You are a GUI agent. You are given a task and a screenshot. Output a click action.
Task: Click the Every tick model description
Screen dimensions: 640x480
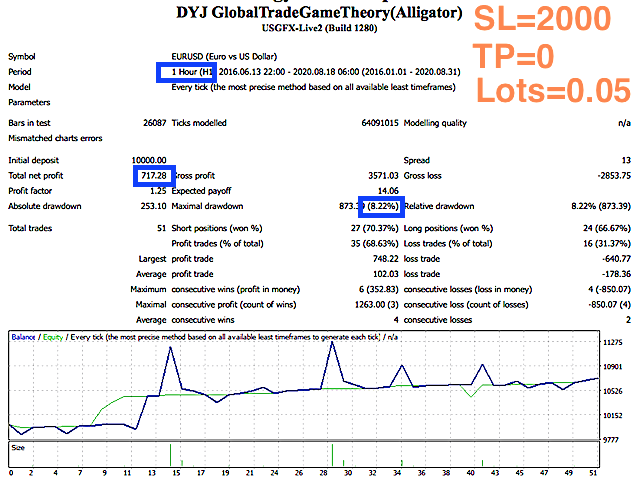coord(313,87)
